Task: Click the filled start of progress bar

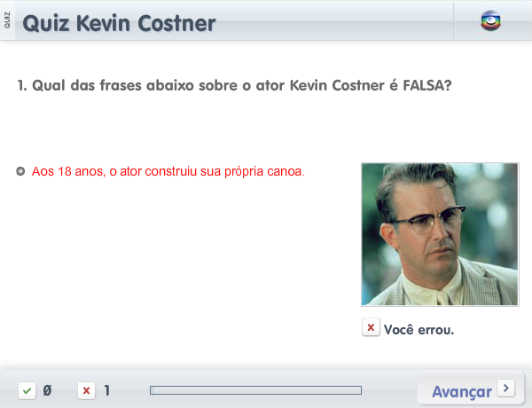Action: click(153, 390)
